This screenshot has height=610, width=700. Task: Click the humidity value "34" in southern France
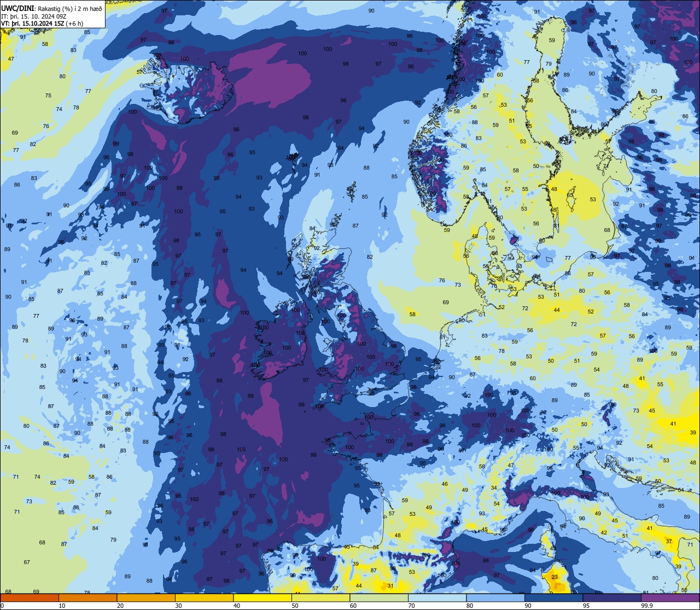(494, 487)
